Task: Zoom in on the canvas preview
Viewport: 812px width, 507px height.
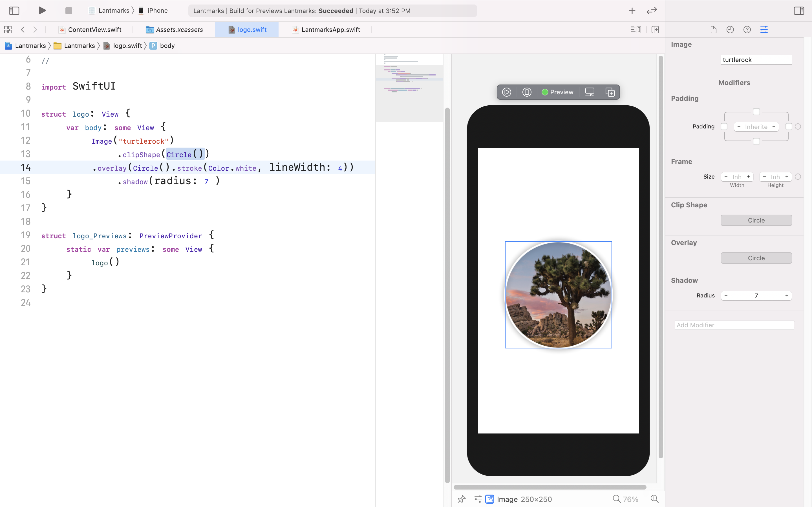Action: pyautogui.click(x=654, y=499)
